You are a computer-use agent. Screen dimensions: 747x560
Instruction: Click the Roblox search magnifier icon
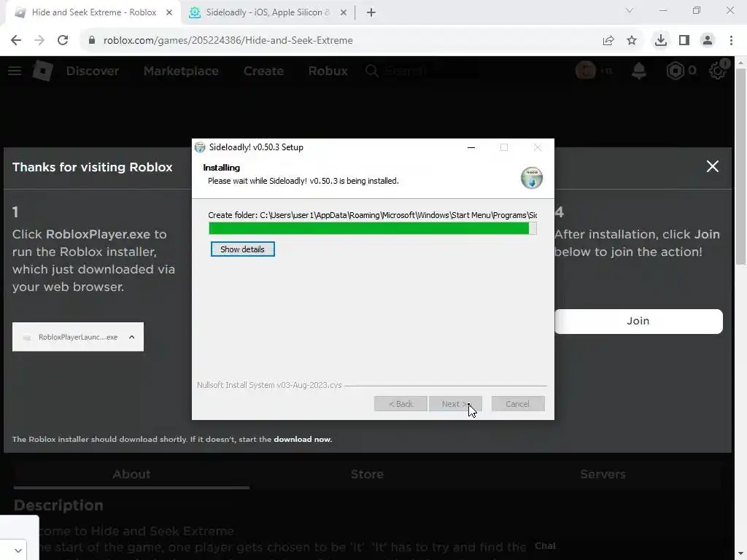point(372,71)
